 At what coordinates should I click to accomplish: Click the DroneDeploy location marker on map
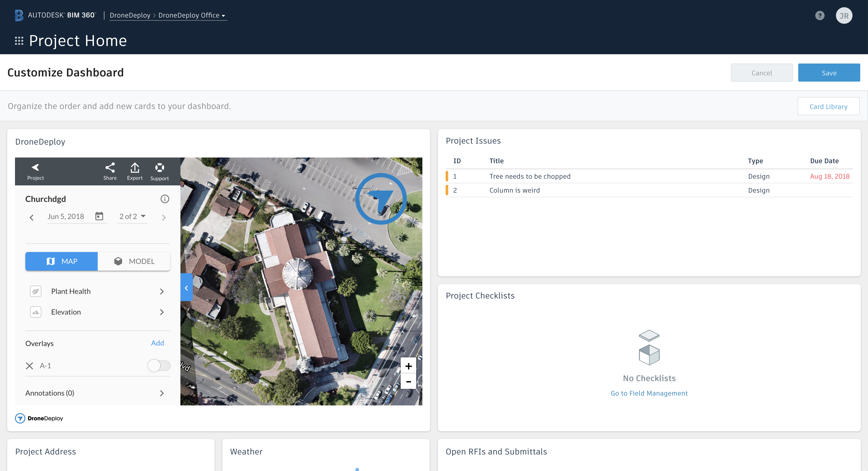click(381, 199)
